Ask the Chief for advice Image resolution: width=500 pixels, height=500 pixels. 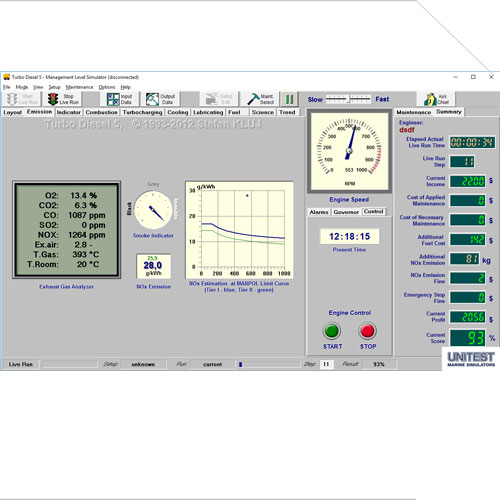(436, 99)
